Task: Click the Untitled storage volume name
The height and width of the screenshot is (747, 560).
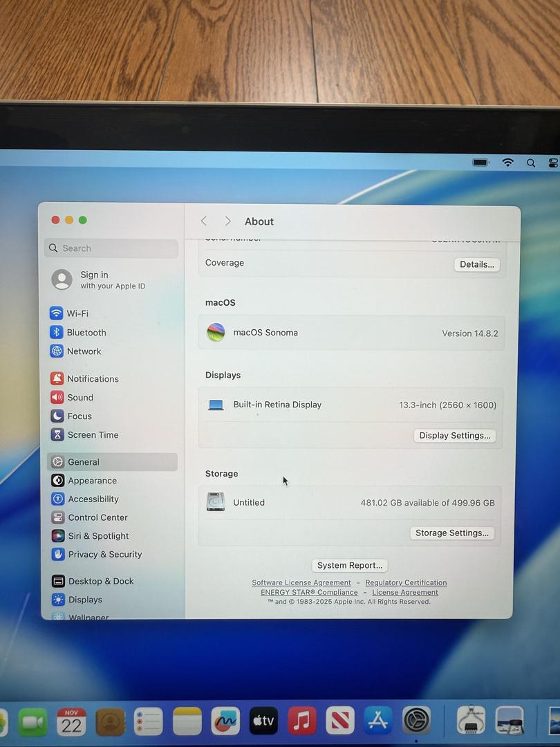Action: coord(249,502)
